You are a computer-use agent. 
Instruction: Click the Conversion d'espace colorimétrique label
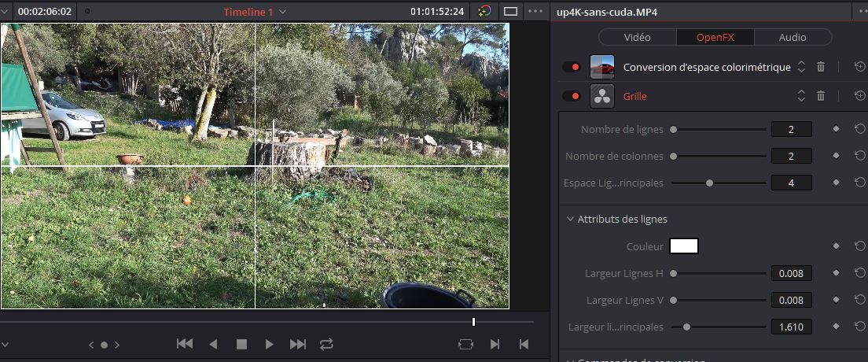(707, 67)
